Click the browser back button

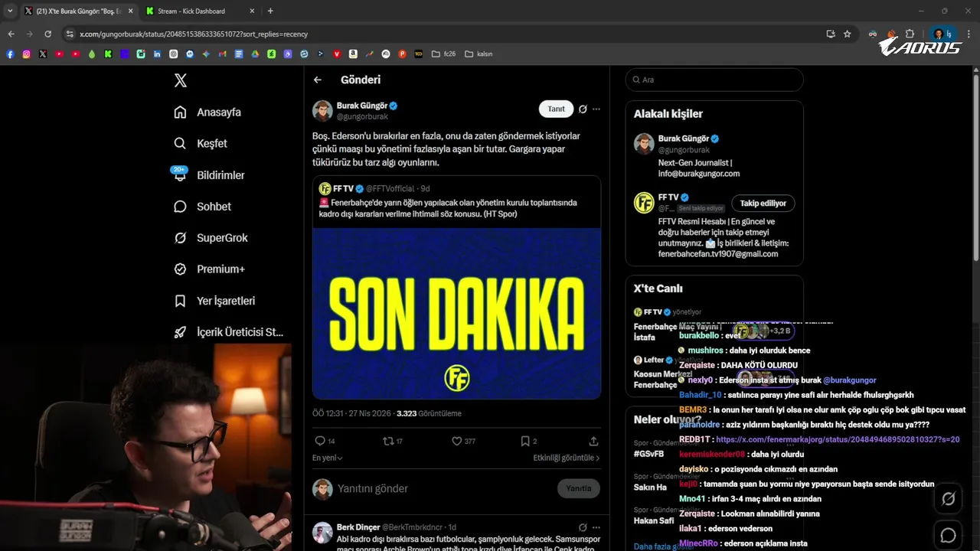pos(11,34)
